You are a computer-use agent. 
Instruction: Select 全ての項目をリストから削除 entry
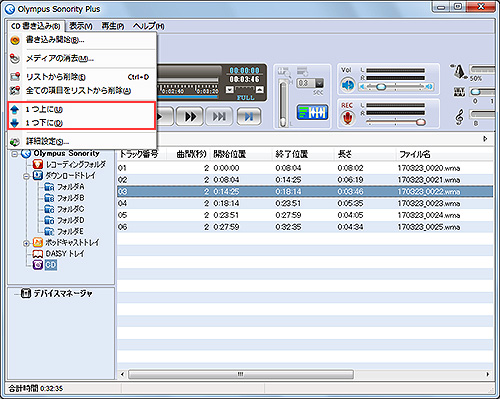pyautogui.click(x=82, y=90)
